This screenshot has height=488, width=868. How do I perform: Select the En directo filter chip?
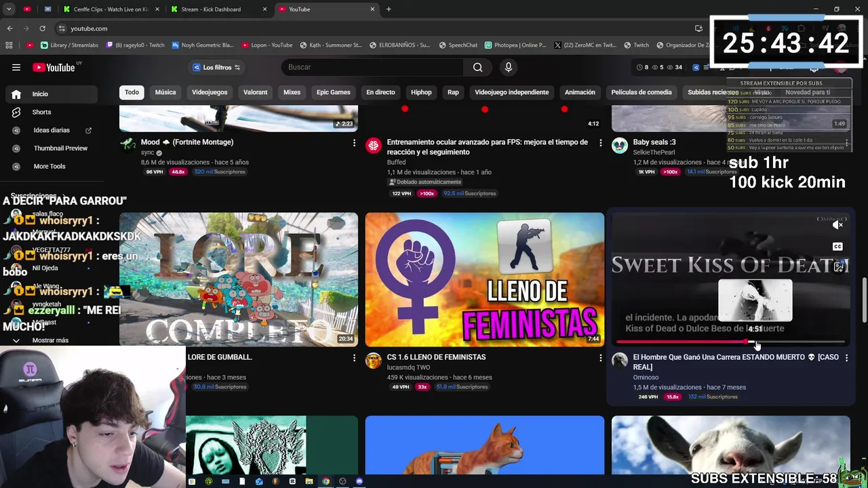[x=380, y=92]
